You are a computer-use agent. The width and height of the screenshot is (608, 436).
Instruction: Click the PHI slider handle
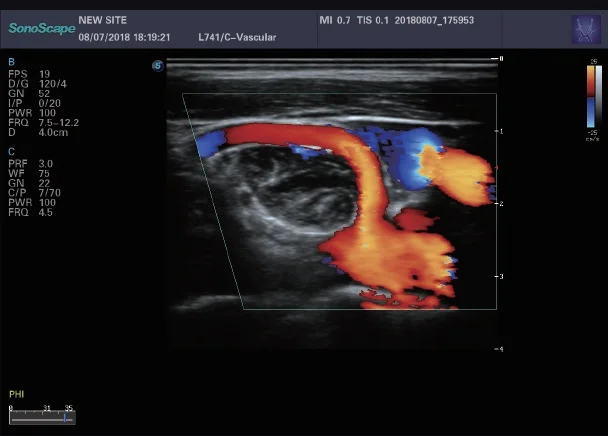(65, 419)
